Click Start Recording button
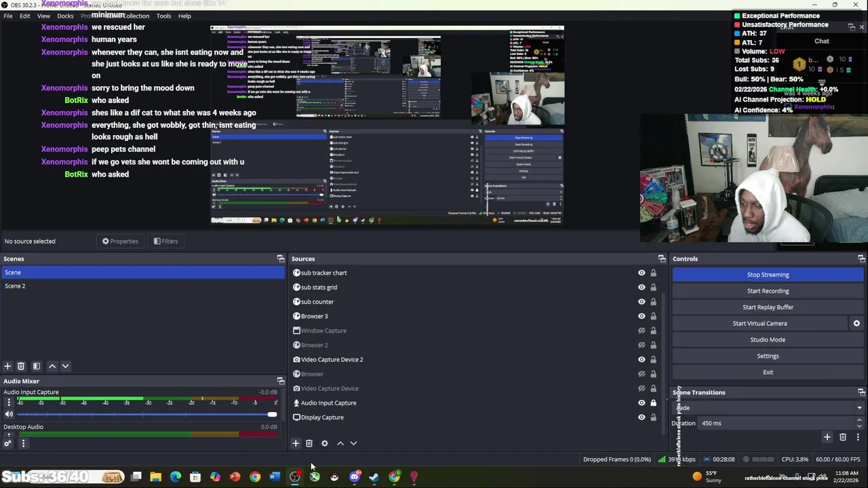 [768, 291]
